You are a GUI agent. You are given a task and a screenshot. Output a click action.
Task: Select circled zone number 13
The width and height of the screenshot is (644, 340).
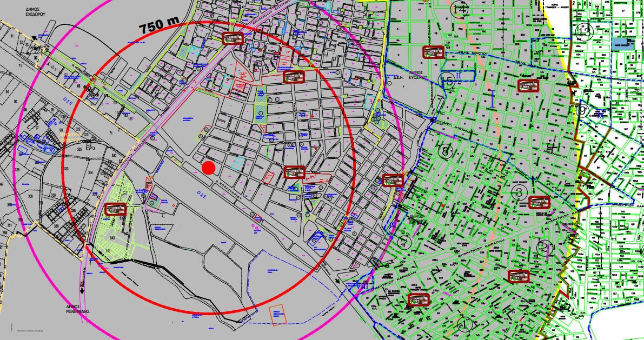pyautogui.click(x=584, y=31)
